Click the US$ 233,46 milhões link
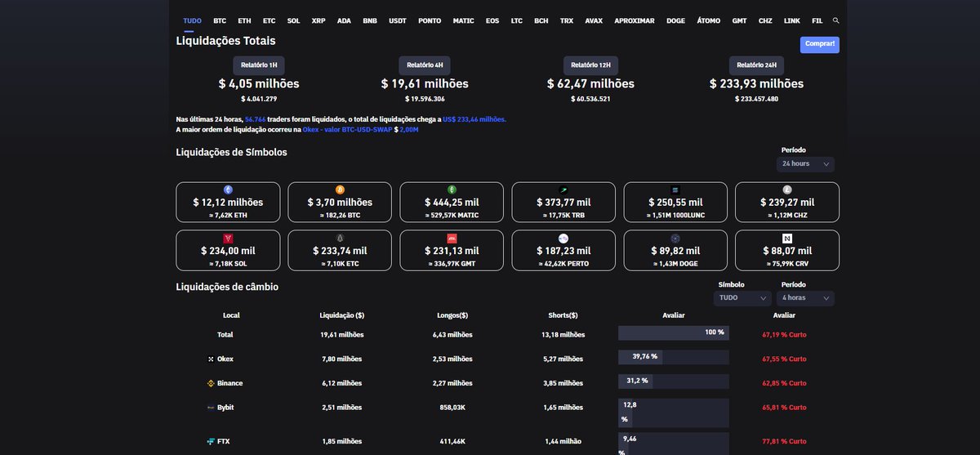980x455 pixels. [474, 119]
